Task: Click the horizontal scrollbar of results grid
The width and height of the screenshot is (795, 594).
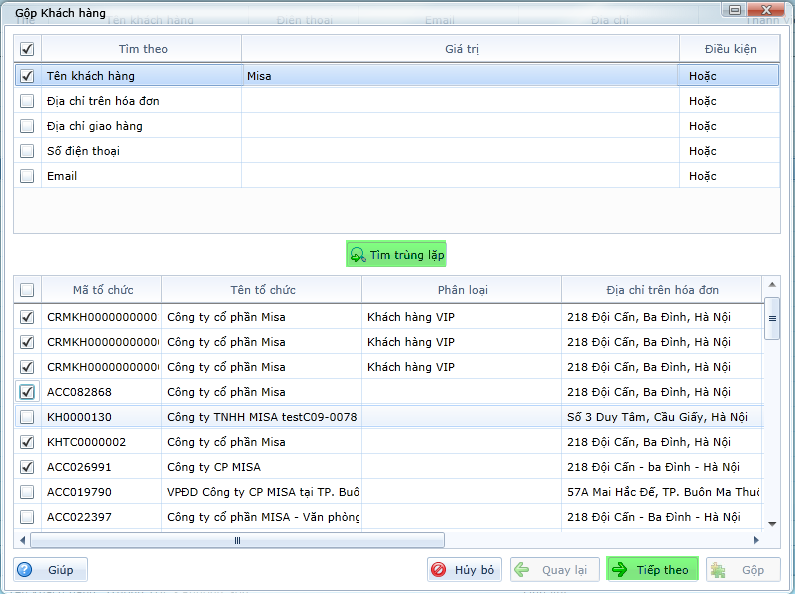Action: [237, 540]
